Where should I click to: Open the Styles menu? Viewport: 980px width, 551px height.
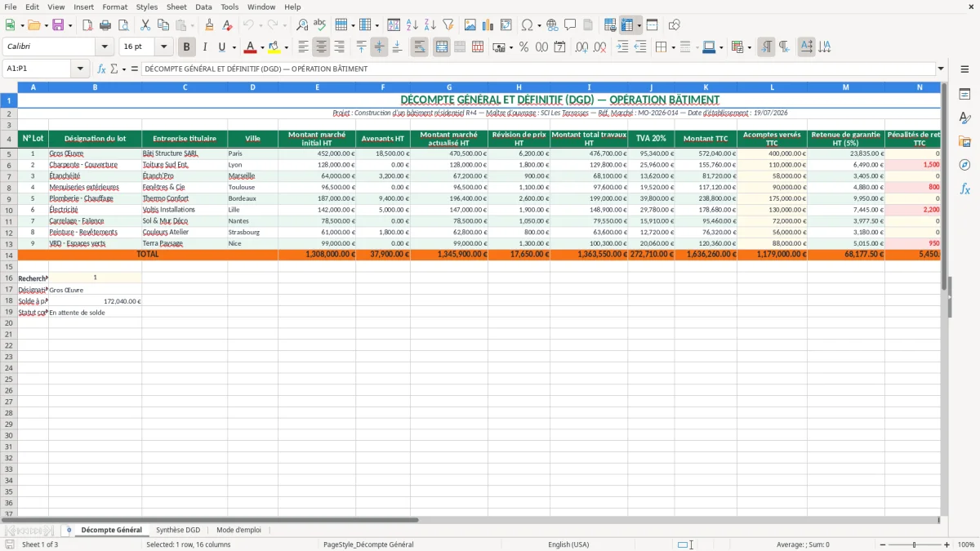[x=147, y=7]
